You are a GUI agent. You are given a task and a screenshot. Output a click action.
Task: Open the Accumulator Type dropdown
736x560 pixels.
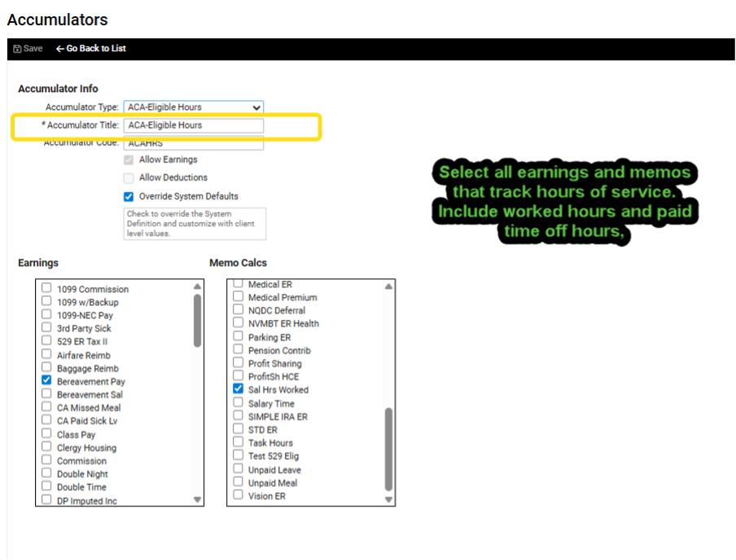pyautogui.click(x=193, y=107)
